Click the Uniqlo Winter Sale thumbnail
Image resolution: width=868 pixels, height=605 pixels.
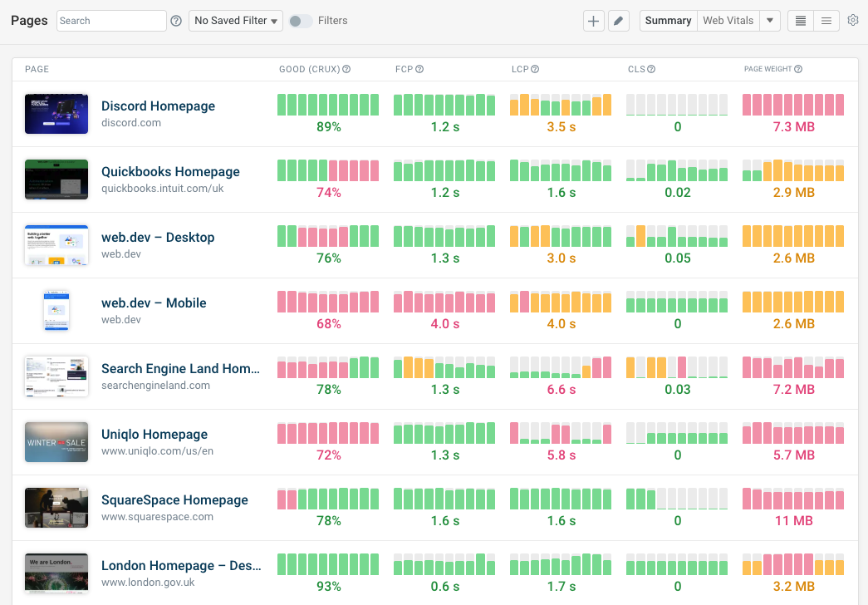point(56,441)
